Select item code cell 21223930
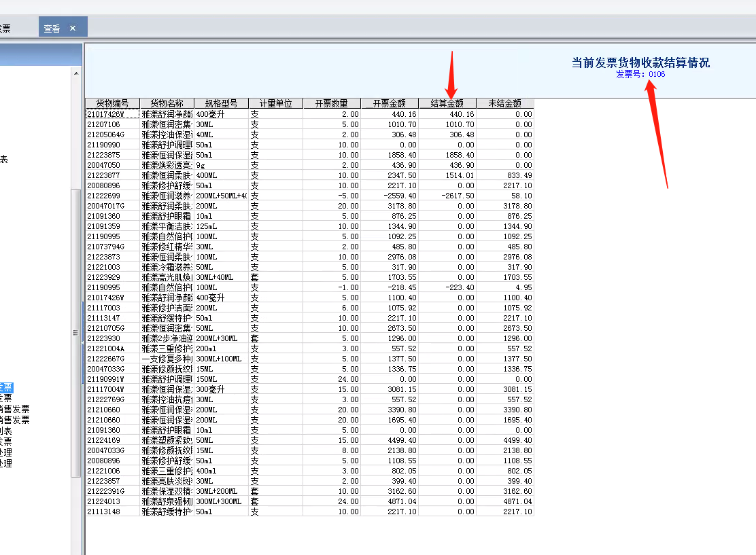 point(112,338)
